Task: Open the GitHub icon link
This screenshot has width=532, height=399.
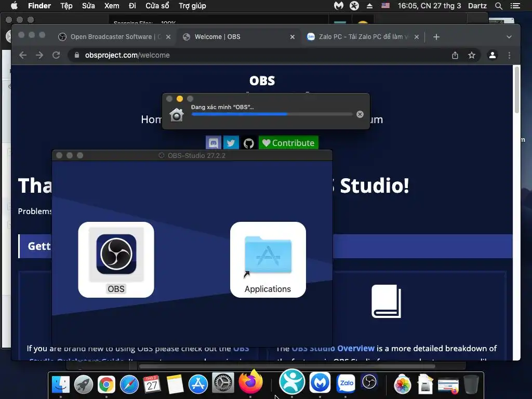Action: [x=249, y=143]
